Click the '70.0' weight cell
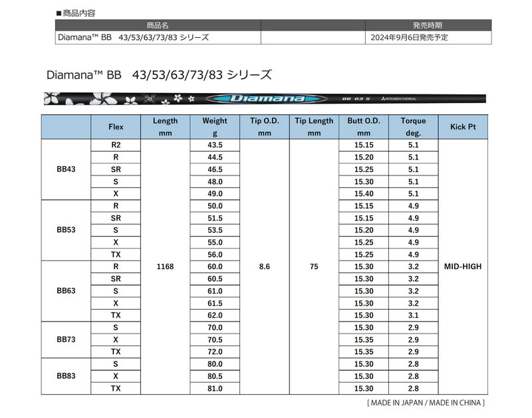 click(x=215, y=328)
